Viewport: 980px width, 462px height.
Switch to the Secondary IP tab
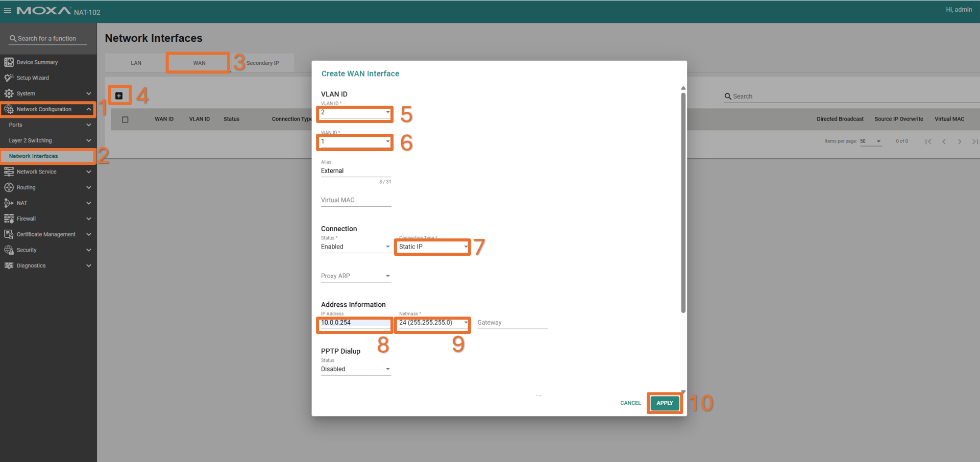pos(262,63)
